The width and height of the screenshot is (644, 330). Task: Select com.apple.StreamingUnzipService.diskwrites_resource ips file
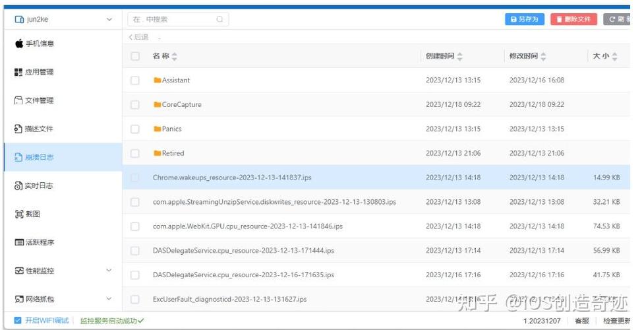click(274, 202)
